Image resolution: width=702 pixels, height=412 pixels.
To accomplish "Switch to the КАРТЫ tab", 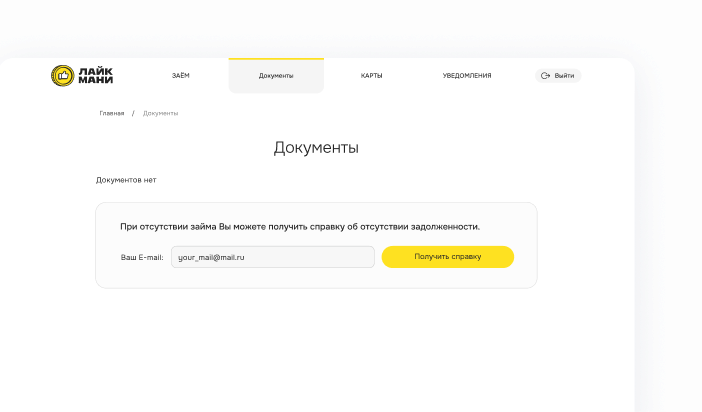I will coord(371,76).
